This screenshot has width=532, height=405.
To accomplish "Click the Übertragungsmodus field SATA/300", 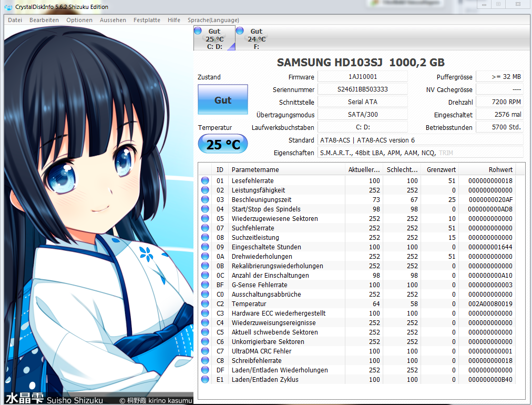I will [363, 115].
